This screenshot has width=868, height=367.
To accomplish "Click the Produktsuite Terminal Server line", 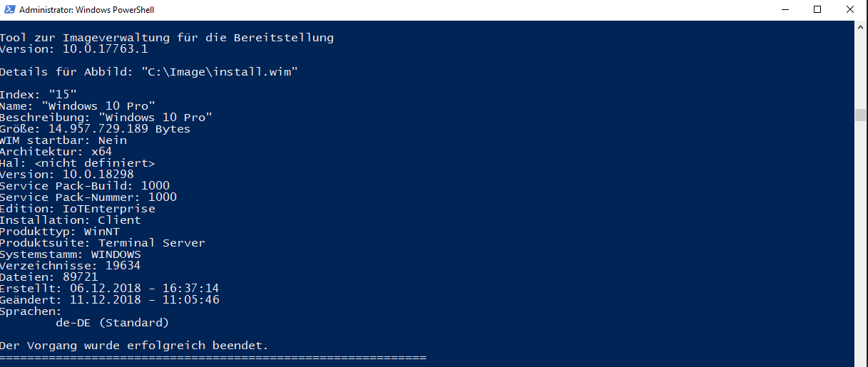I will [103, 243].
